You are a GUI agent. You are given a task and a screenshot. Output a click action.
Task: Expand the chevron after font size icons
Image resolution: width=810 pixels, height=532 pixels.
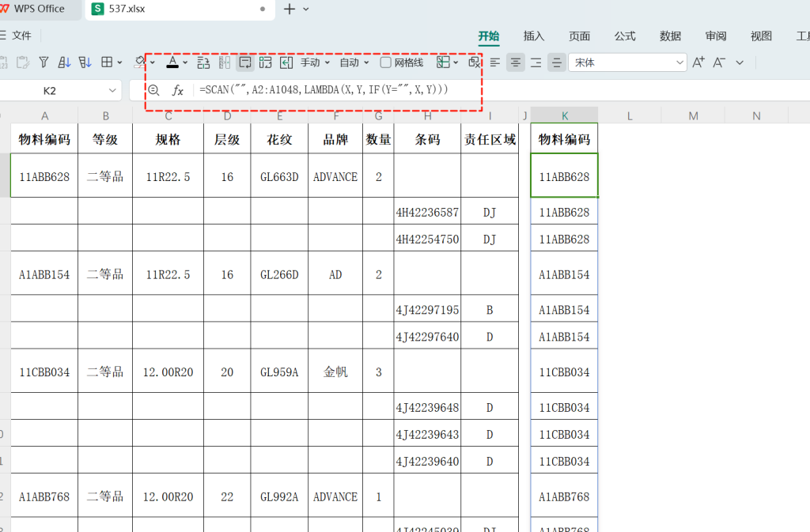pos(740,63)
